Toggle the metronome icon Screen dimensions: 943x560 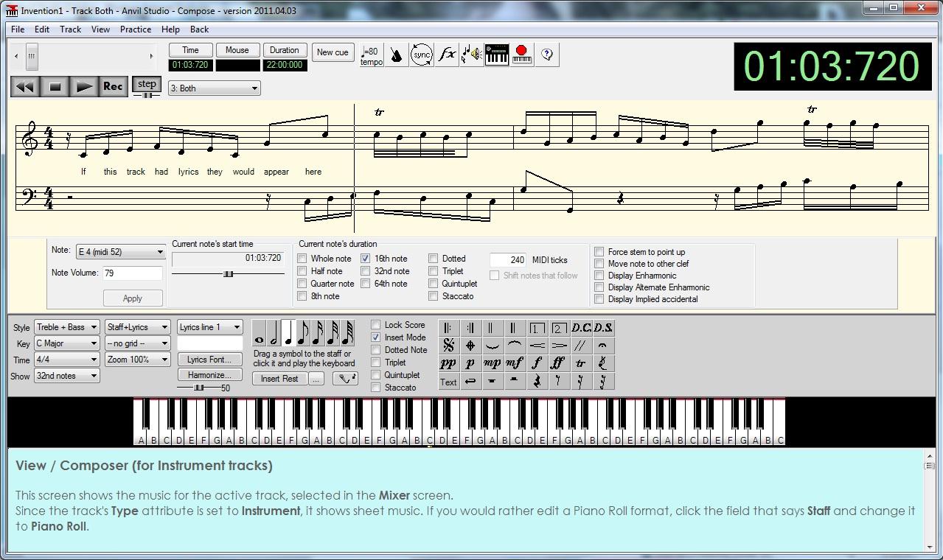(397, 55)
